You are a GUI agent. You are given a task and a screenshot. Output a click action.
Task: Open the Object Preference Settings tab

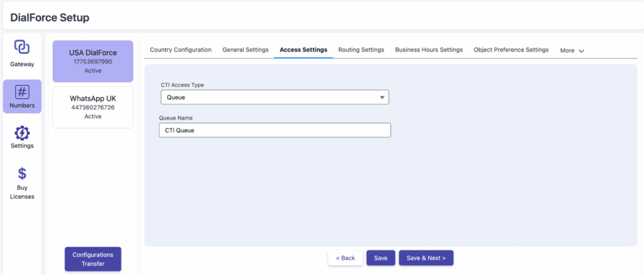(511, 50)
